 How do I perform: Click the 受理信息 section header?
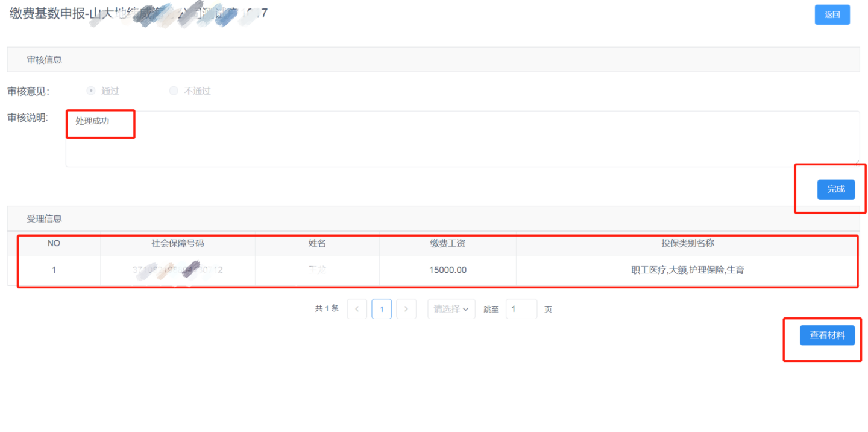click(45, 218)
